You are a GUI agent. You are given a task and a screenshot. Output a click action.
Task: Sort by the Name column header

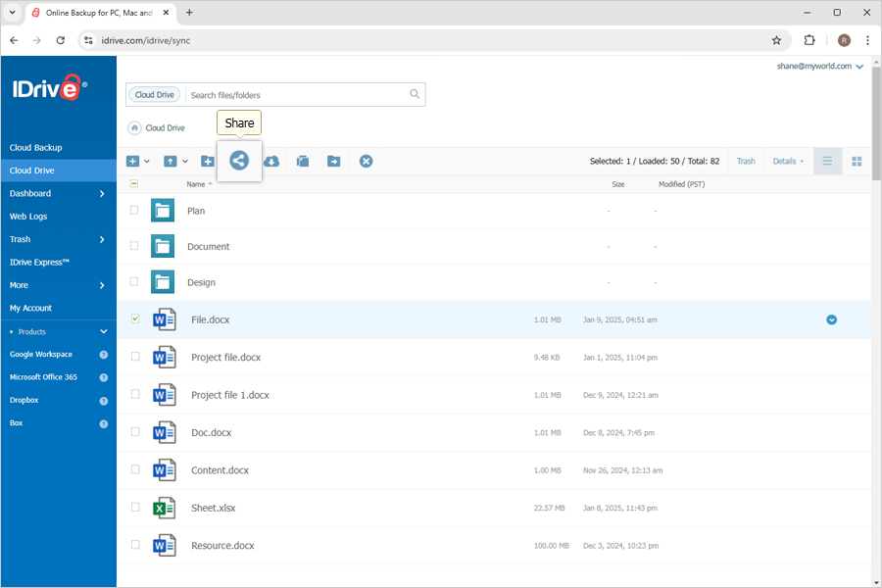[x=199, y=184]
